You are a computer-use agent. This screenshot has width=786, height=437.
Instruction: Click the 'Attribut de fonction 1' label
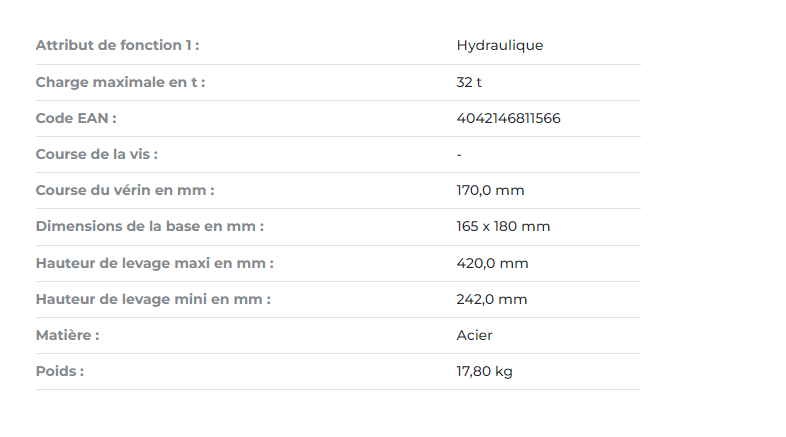tap(117, 45)
